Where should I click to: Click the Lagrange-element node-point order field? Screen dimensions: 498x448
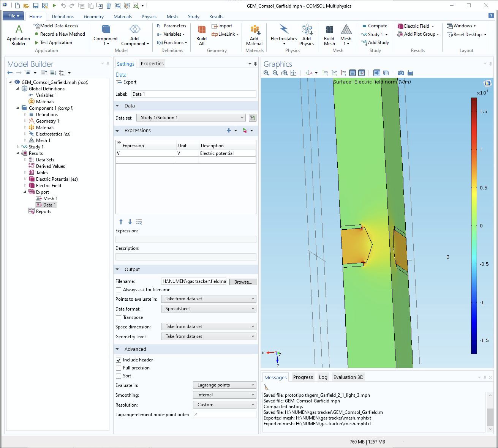pyautogui.click(x=224, y=415)
